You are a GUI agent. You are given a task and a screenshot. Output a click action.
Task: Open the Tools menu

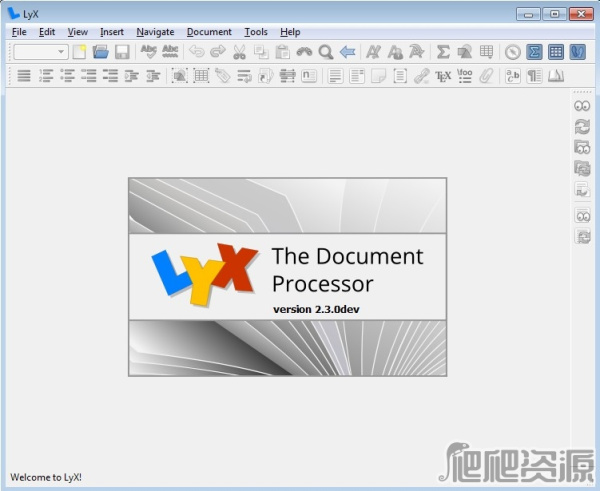tap(255, 32)
